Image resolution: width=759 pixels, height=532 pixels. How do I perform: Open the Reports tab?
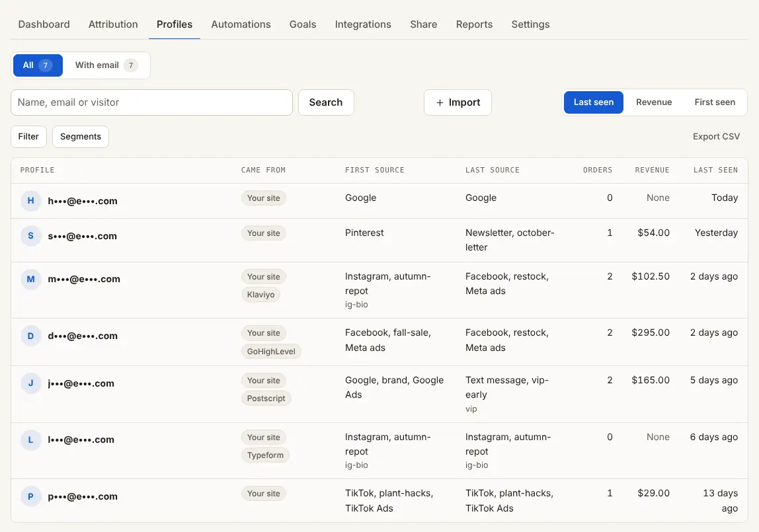(x=475, y=24)
